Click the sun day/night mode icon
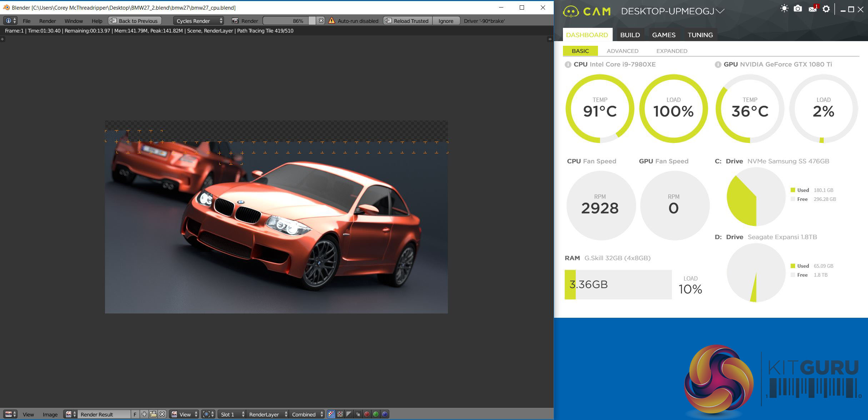 pos(784,9)
